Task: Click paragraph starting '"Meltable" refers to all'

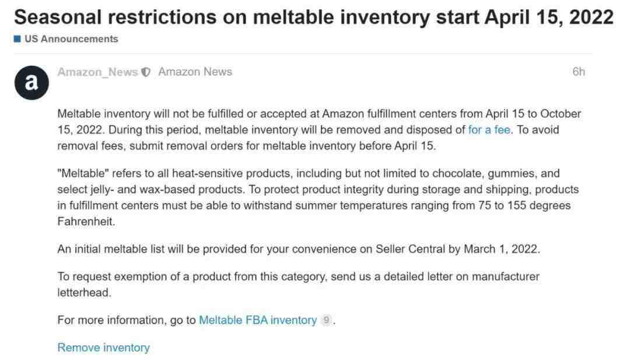Action: point(318,197)
